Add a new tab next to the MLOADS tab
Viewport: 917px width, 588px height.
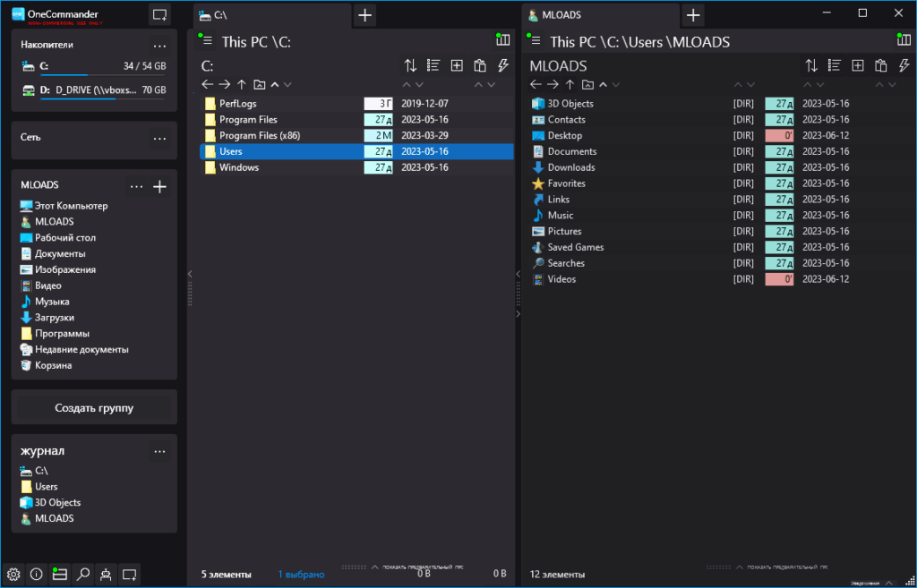point(693,15)
